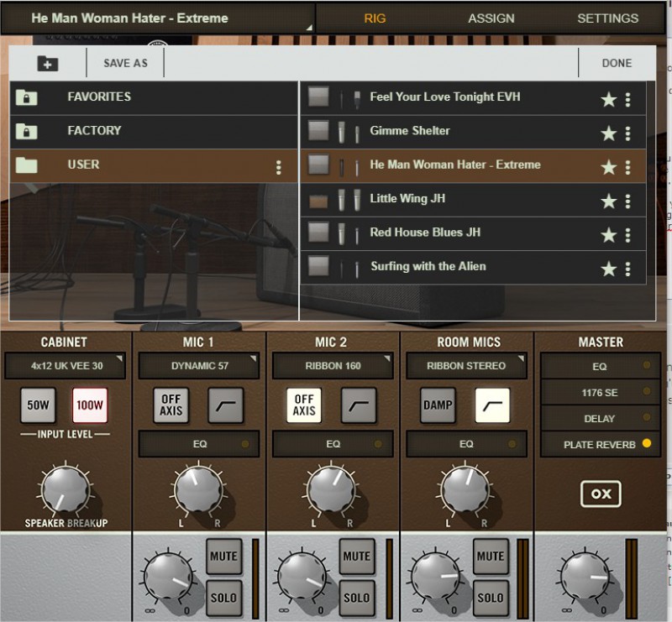Screen dimensions: 672x622
Task: Click the new folder icon
Action: [x=48, y=63]
